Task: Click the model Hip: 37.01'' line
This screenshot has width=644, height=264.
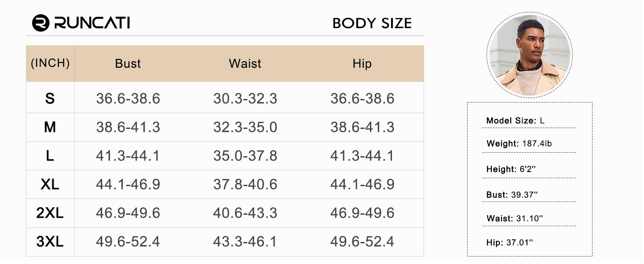Action: [509, 242]
